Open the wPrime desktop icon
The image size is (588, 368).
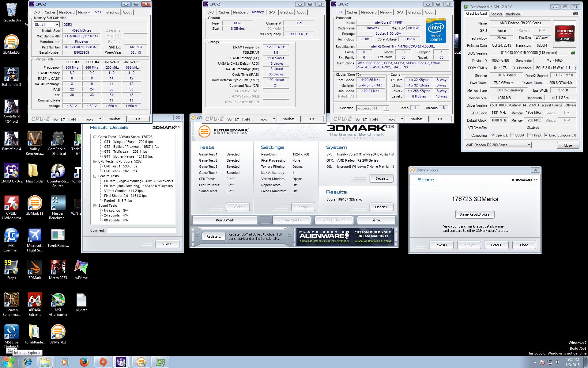point(81,270)
